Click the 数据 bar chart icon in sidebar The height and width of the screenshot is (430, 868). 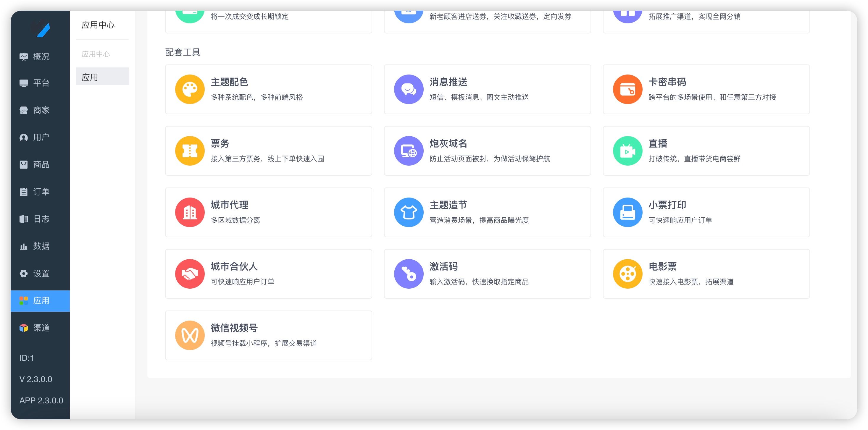tap(24, 246)
